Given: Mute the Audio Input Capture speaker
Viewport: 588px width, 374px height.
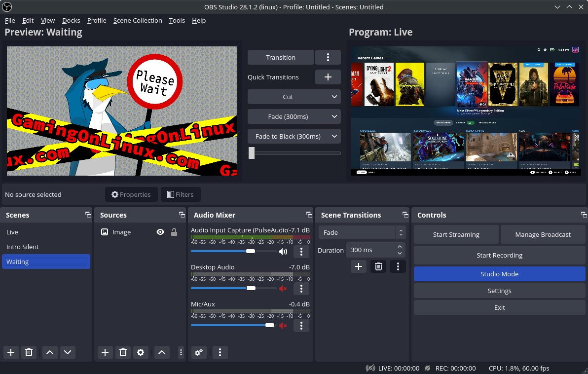Looking at the screenshot, I should 283,252.
